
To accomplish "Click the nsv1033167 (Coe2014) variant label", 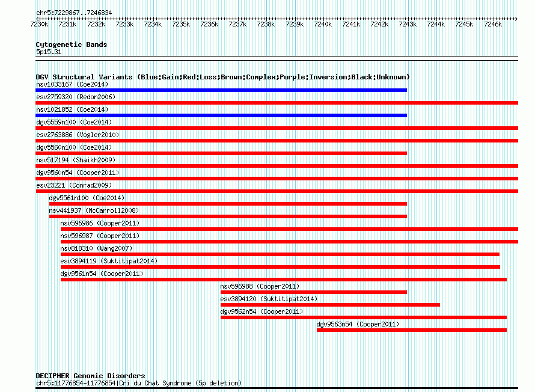I will tap(72, 84).
